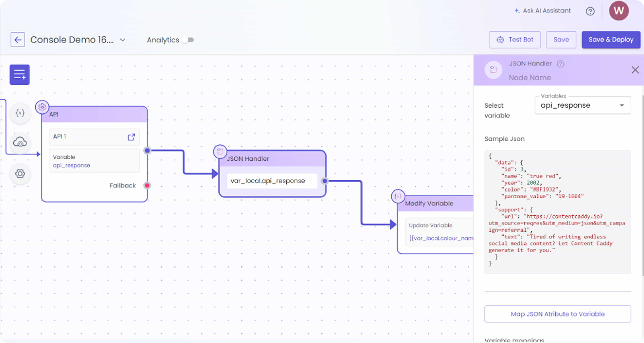Select the API node header
Image resolution: width=644 pixels, height=343 pixels.
(94, 115)
